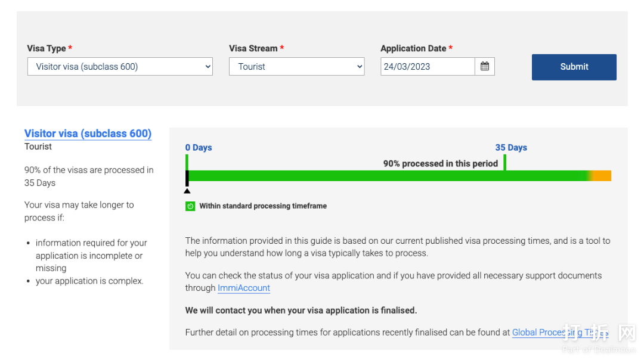Click into the Application Date field
Viewport: 644px width, 360px height.
pos(427,67)
